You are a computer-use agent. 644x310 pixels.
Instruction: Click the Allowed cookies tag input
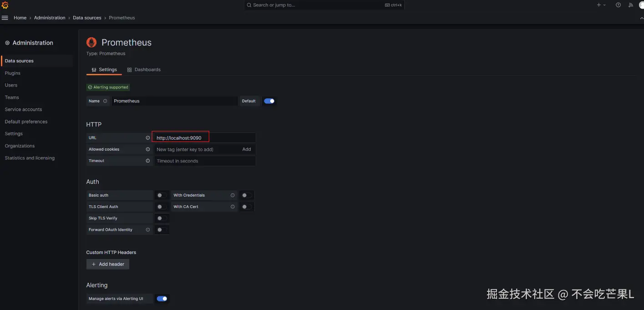click(x=196, y=149)
